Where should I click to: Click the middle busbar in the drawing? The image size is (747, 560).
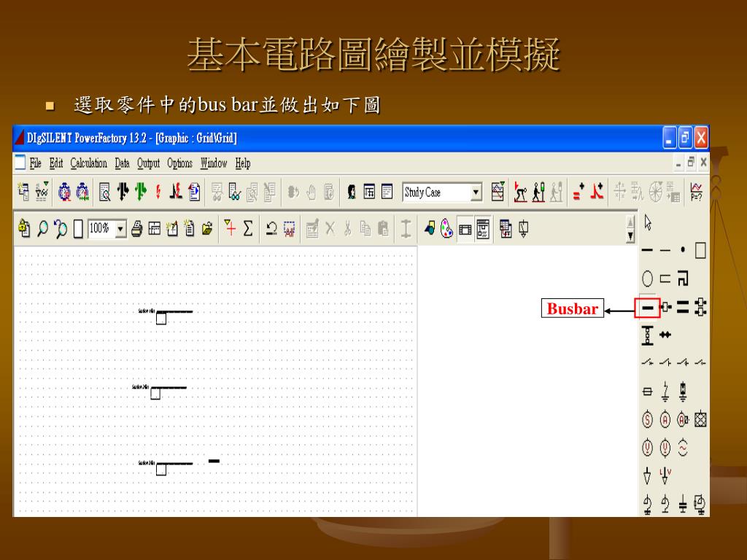pyautogui.click(x=169, y=388)
